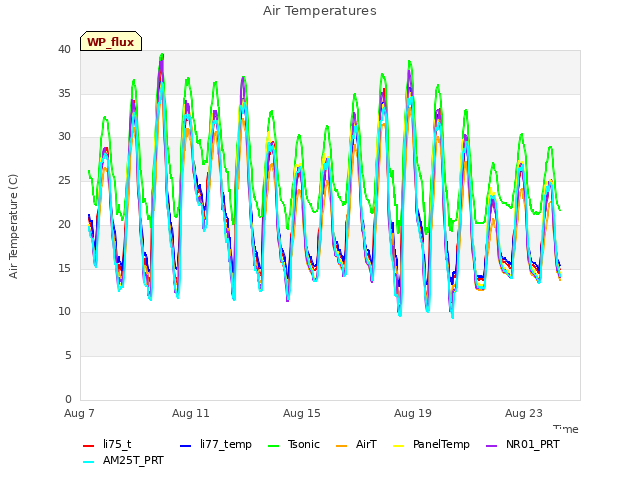Click the 15 y-axis tick label
Image resolution: width=640 pixels, height=480 pixels.
pyautogui.click(x=64, y=268)
